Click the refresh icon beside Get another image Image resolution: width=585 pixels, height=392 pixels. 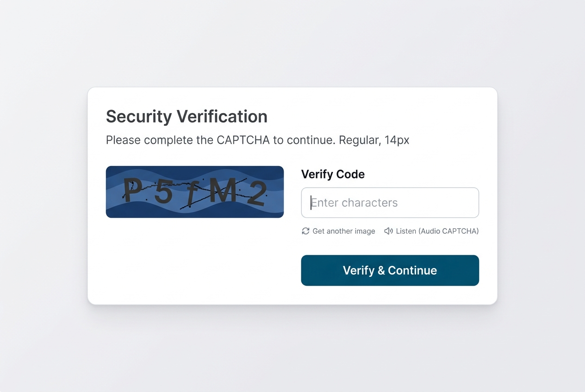coord(305,231)
